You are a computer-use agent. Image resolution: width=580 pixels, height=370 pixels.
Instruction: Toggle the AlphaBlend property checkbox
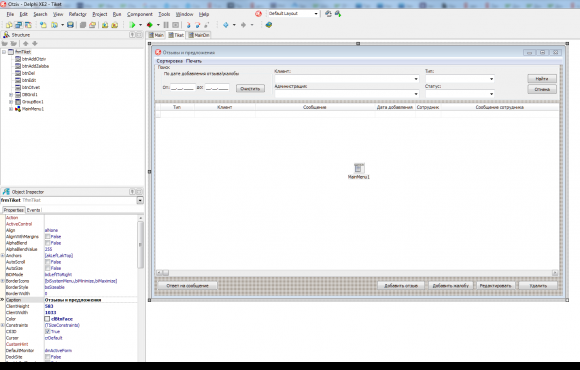coord(48,243)
